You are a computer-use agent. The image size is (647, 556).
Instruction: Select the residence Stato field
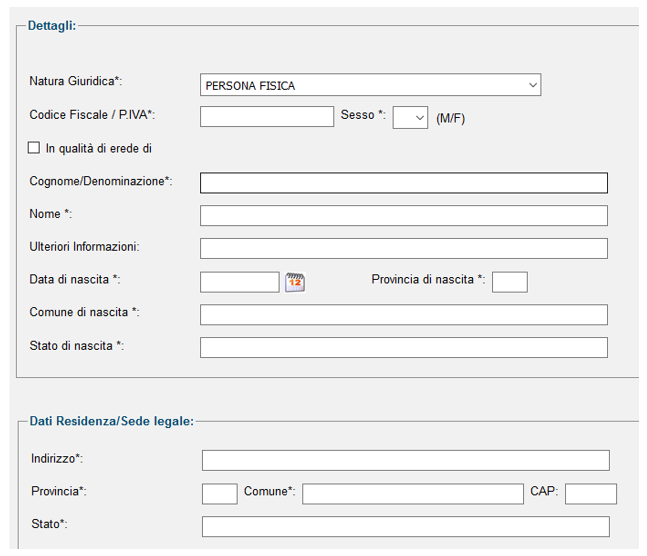406,526
